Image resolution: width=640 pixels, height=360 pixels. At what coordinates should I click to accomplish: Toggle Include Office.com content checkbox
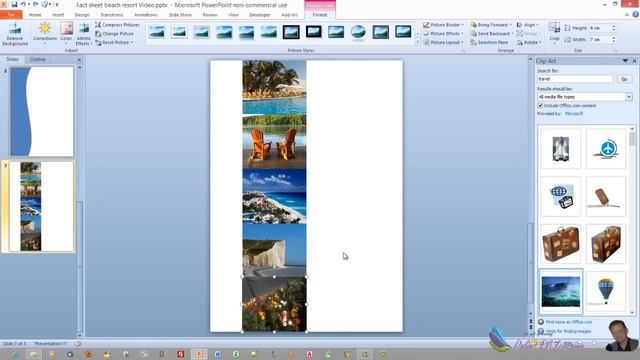[x=540, y=106]
